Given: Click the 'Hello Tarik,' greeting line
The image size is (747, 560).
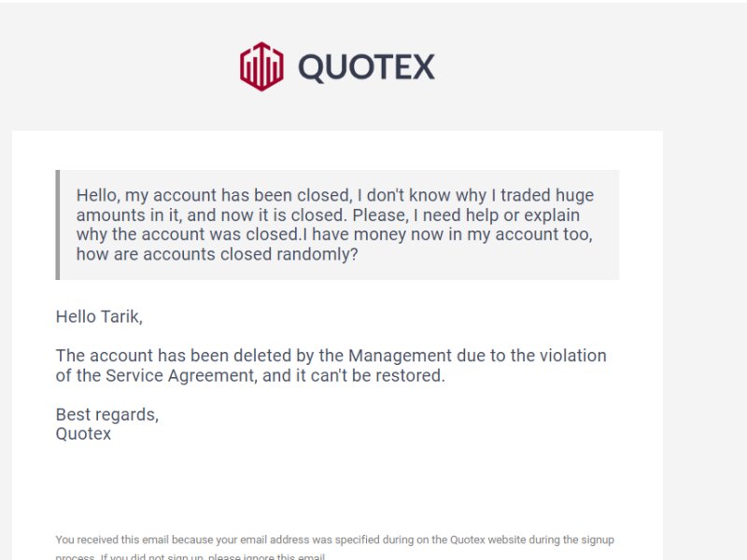Looking at the screenshot, I should pyautogui.click(x=99, y=316).
